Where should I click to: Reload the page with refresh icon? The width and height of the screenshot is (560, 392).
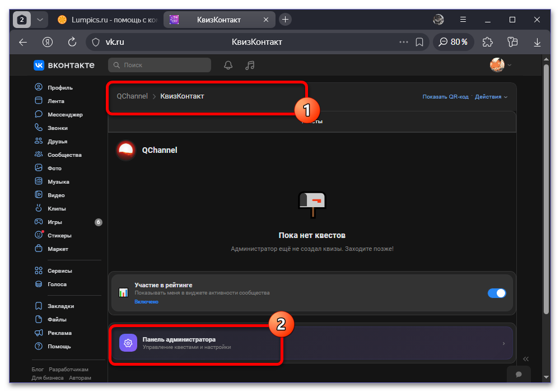click(x=72, y=42)
